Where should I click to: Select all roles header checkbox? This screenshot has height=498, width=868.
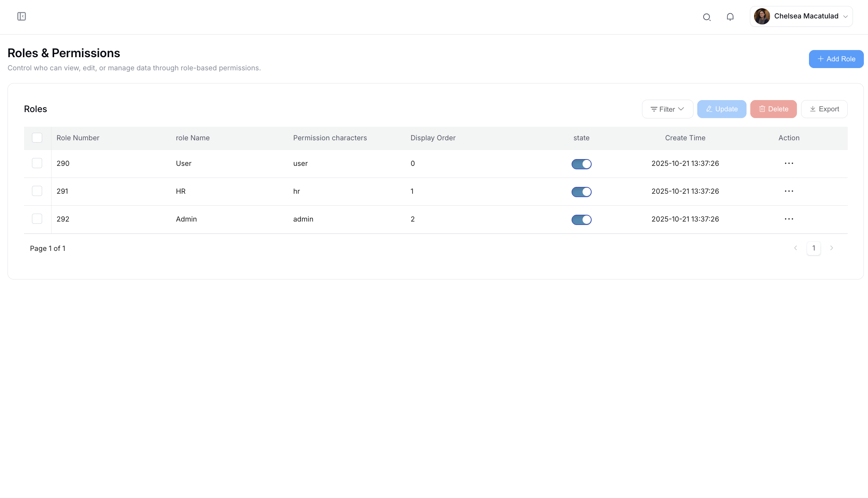(37, 138)
